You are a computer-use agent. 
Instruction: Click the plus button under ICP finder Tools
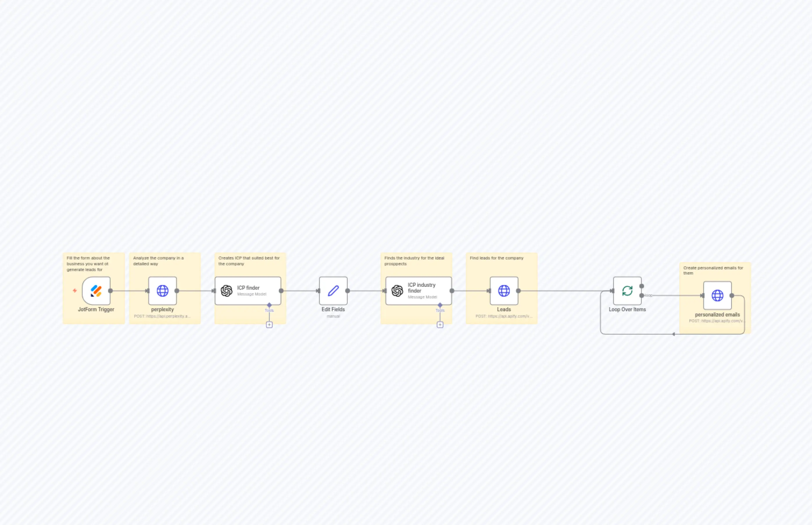269,325
